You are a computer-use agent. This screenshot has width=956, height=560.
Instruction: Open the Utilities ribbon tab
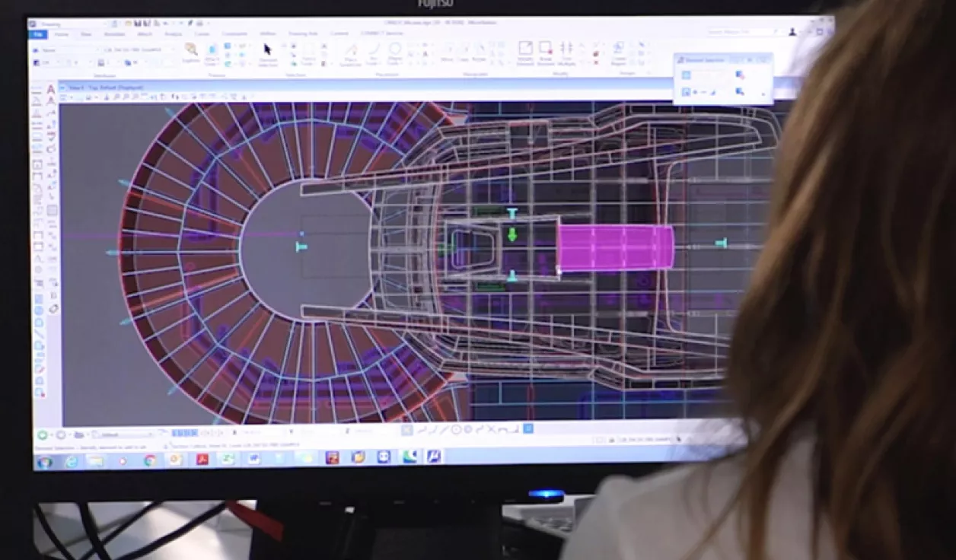(268, 34)
